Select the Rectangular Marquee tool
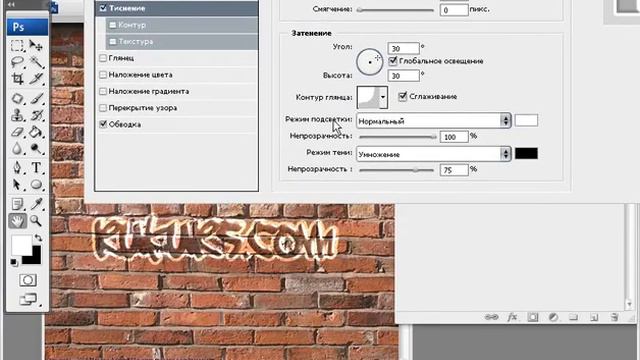This screenshot has width=640, height=360. pyautogui.click(x=17, y=46)
